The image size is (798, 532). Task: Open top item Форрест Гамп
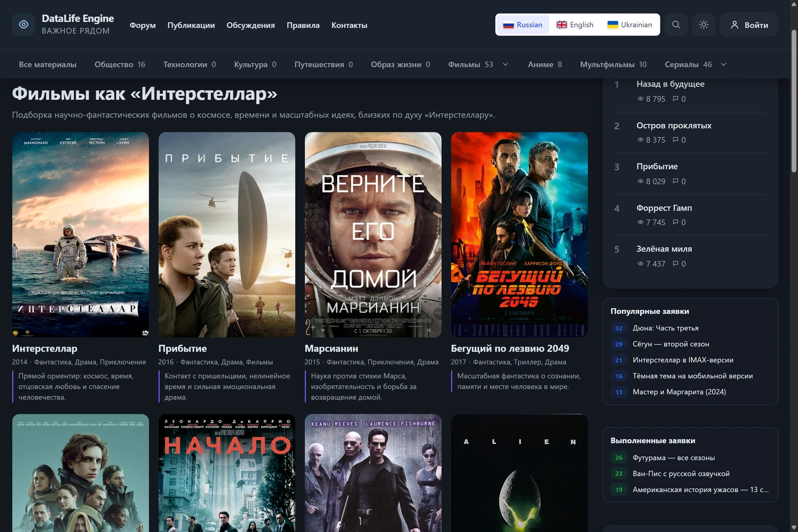[x=664, y=208]
